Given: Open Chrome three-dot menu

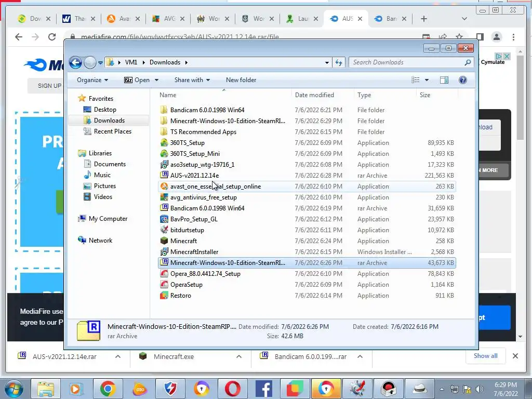Looking at the screenshot, I should click(x=513, y=37).
